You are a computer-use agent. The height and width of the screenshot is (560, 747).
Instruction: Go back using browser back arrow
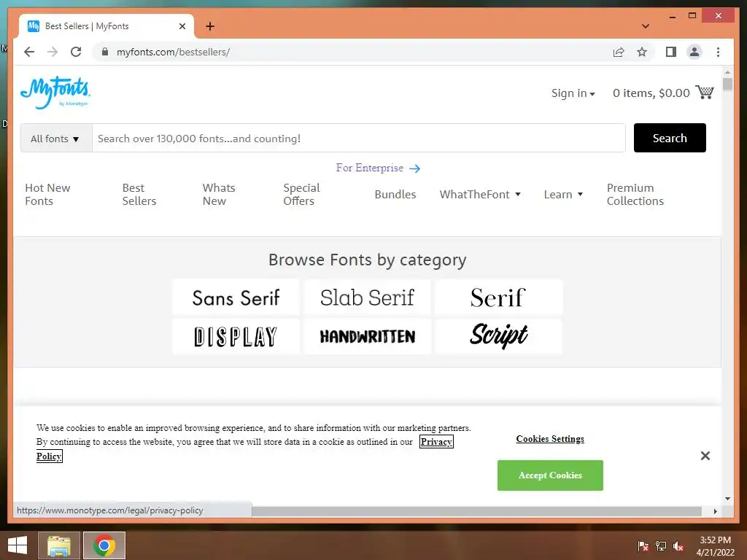(x=29, y=52)
